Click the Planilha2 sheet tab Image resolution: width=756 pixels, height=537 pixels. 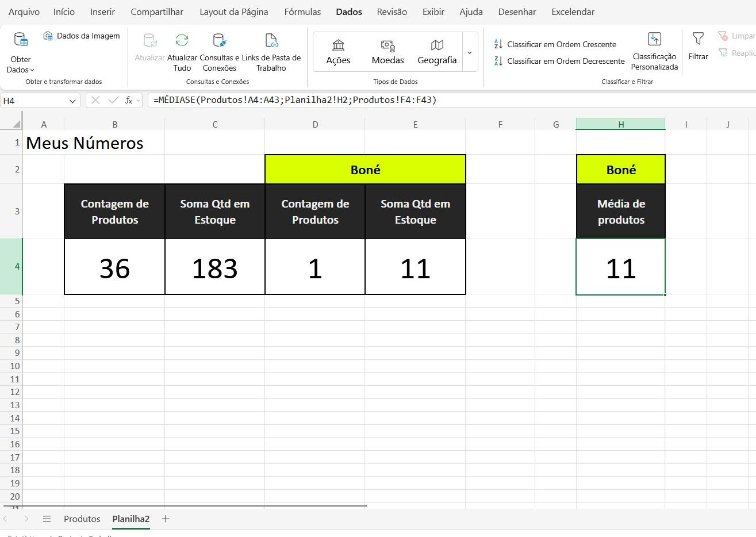(131, 519)
